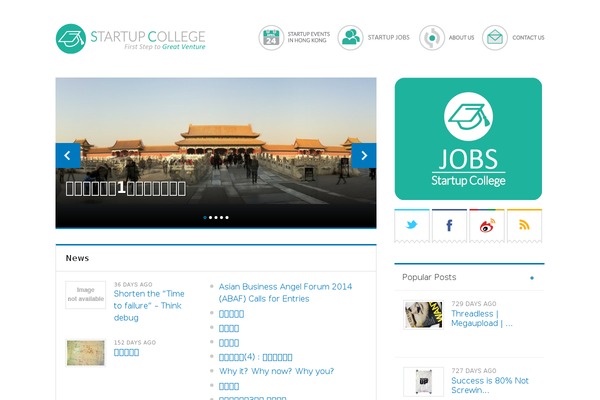This screenshot has height=400, width=600.
Task: Open the Why it? Why now? Why you? link
Action: [x=276, y=371]
